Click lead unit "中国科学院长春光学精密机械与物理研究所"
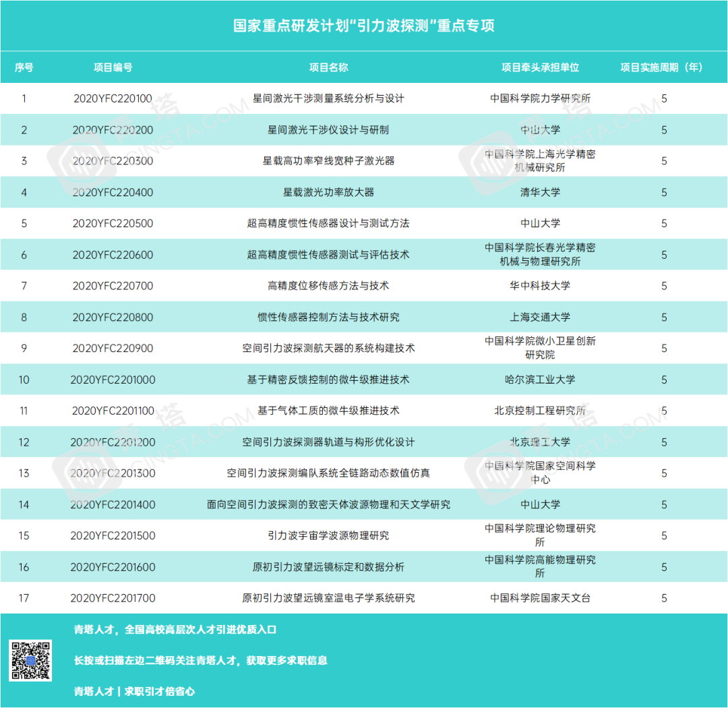 pyautogui.click(x=540, y=255)
